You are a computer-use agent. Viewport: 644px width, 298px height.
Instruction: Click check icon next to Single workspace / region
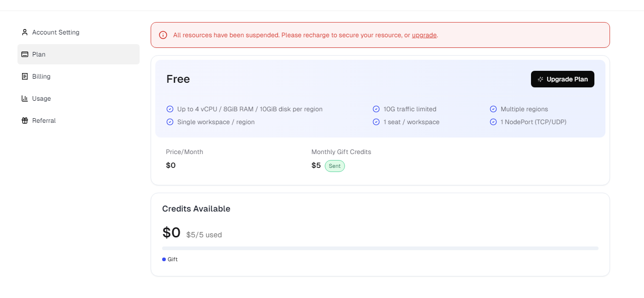click(169, 122)
